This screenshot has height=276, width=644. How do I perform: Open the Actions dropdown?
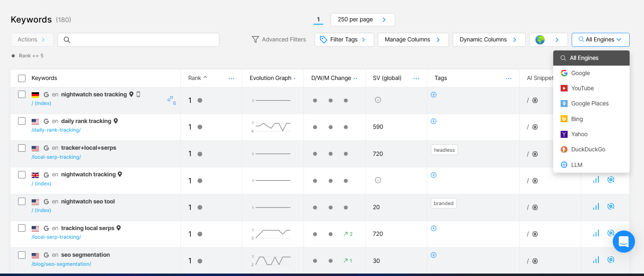click(x=32, y=40)
